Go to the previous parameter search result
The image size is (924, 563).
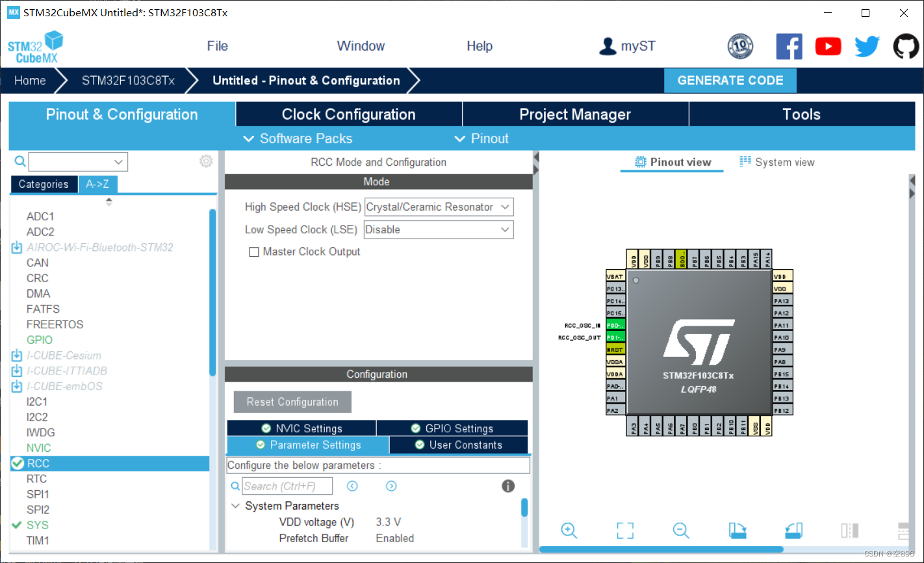coord(352,486)
